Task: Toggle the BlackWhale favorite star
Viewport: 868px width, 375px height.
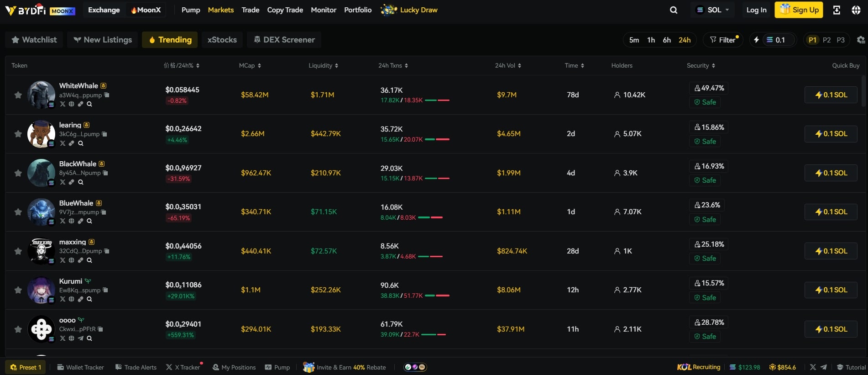Action: coord(18,173)
